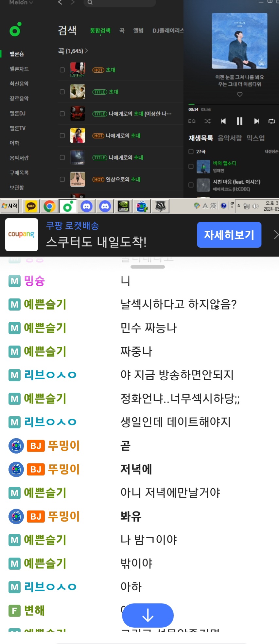The width and height of the screenshot is (279, 644).
Task: Like the current song with heart icon
Action: (x=240, y=95)
